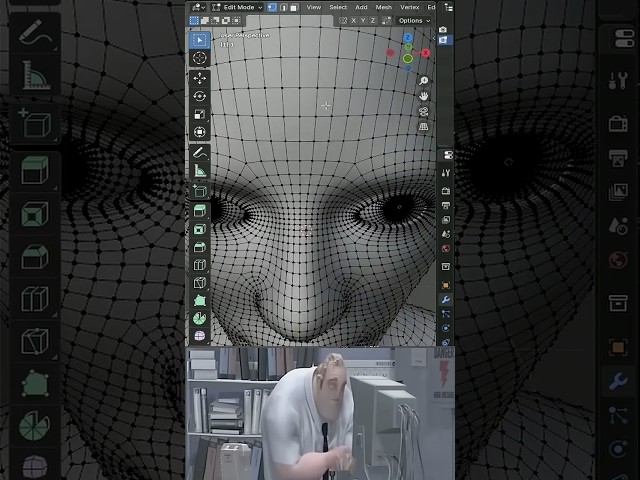The width and height of the screenshot is (640, 480).
Task: Open the Object properties orange square tab
Action: click(446, 285)
